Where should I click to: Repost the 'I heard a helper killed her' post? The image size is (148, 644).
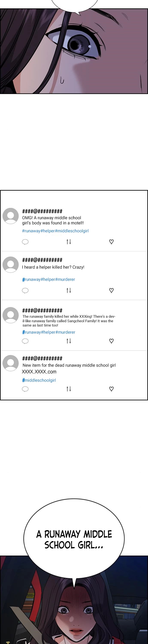[69, 290]
